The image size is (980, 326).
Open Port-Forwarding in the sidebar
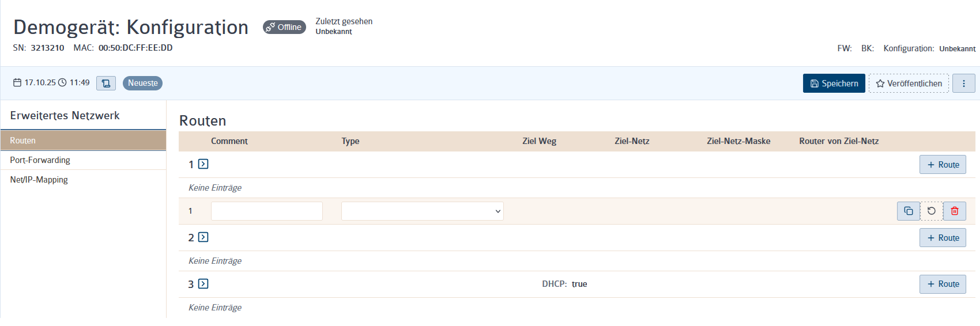[83, 160]
